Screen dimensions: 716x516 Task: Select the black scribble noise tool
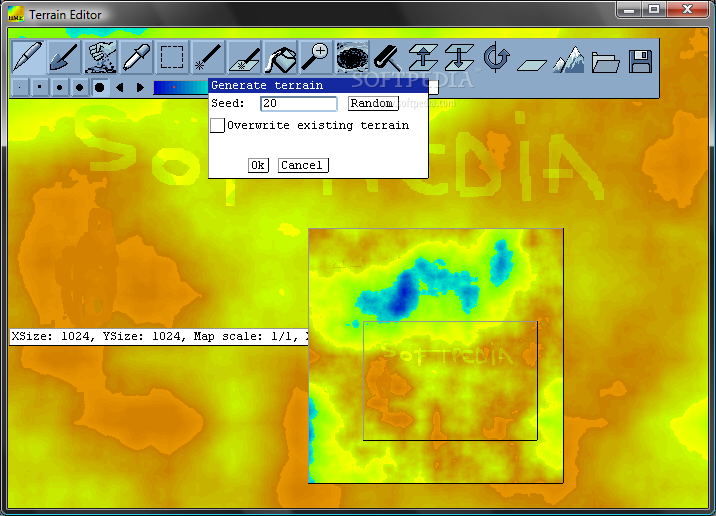pyautogui.click(x=352, y=57)
